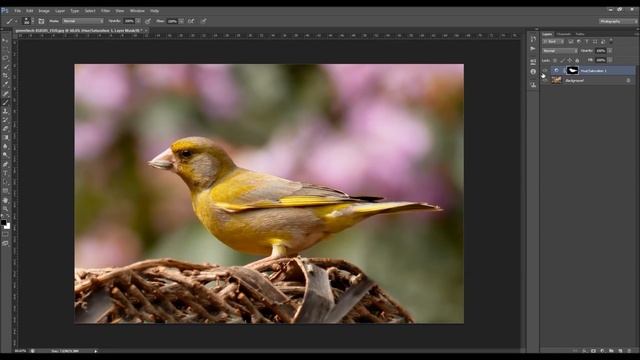
Task: Open the layer blend mode dropdown
Action: coord(560,51)
